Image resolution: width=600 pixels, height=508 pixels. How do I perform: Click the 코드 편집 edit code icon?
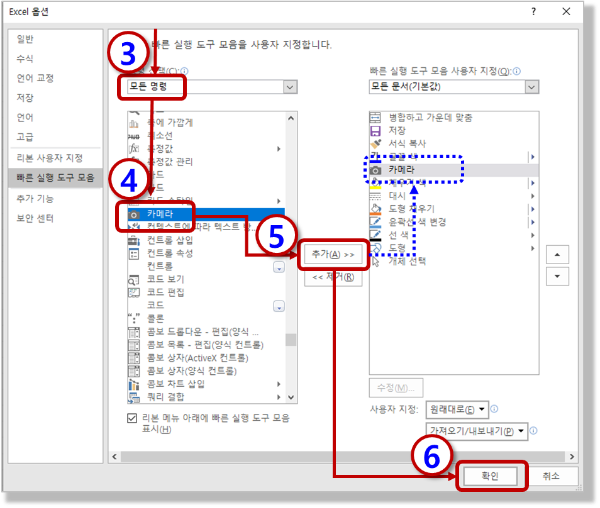pyautogui.click(x=134, y=293)
